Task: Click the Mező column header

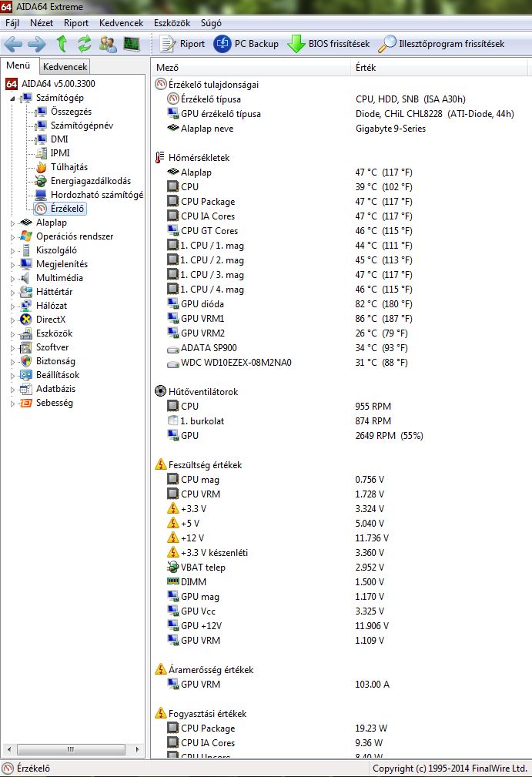Action: (x=251, y=68)
